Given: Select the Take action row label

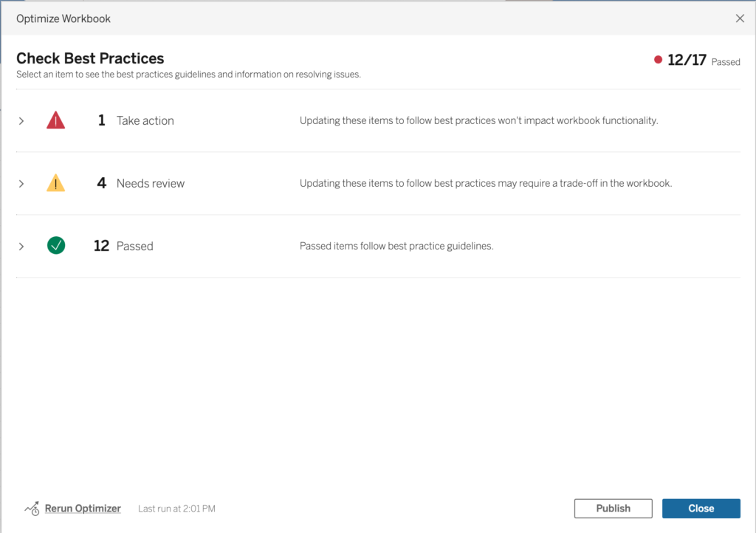Looking at the screenshot, I should (145, 121).
